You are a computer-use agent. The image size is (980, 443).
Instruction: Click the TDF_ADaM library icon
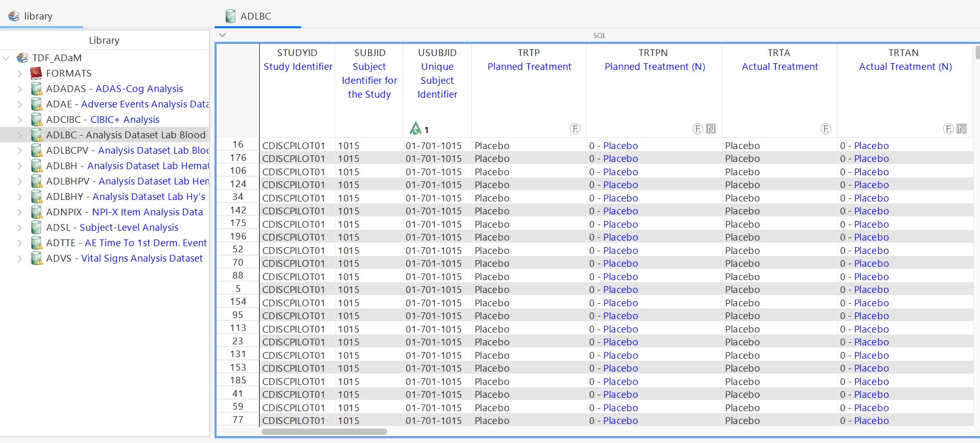point(22,58)
